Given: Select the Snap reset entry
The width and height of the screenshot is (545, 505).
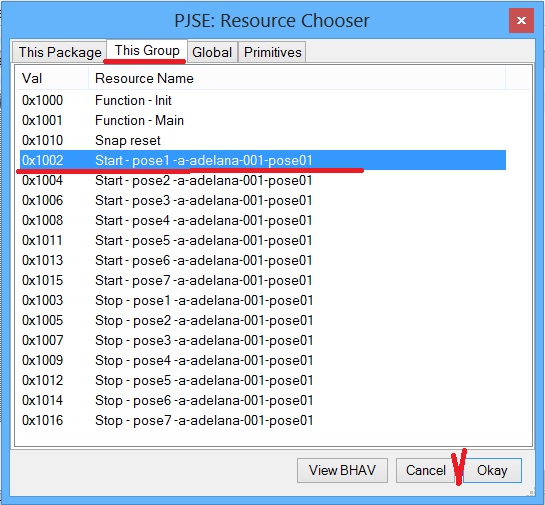Looking at the screenshot, I should (262, 140).
